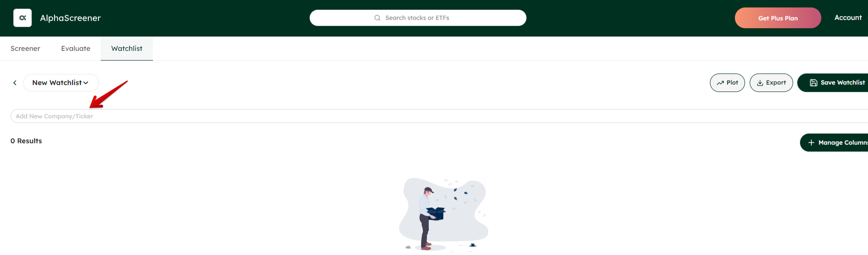The width and height of the screenshot is (868, 255).
Task: Click the magnifier icon in the search bar
Action: (377, 18)
